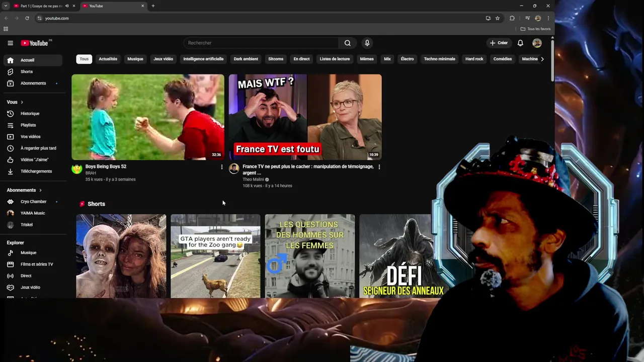
Task: Reload the page in the browser
Action: (x=27, y=18)
